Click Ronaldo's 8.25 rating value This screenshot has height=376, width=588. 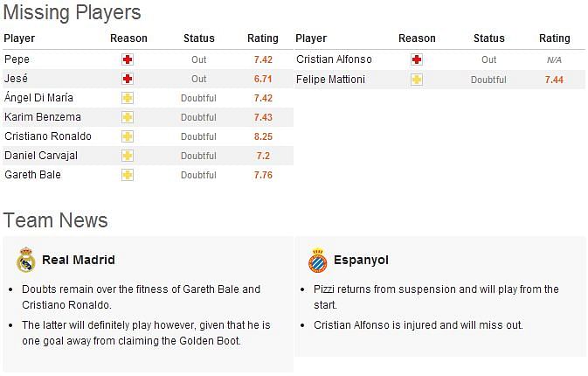(x=263, y=136)
